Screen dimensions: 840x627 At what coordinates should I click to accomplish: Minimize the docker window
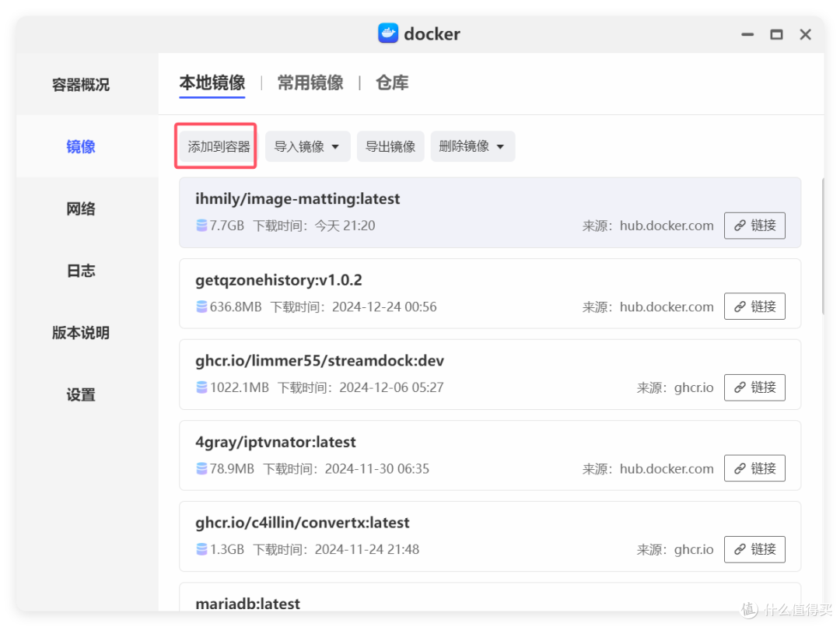click(x=747, y=34)
